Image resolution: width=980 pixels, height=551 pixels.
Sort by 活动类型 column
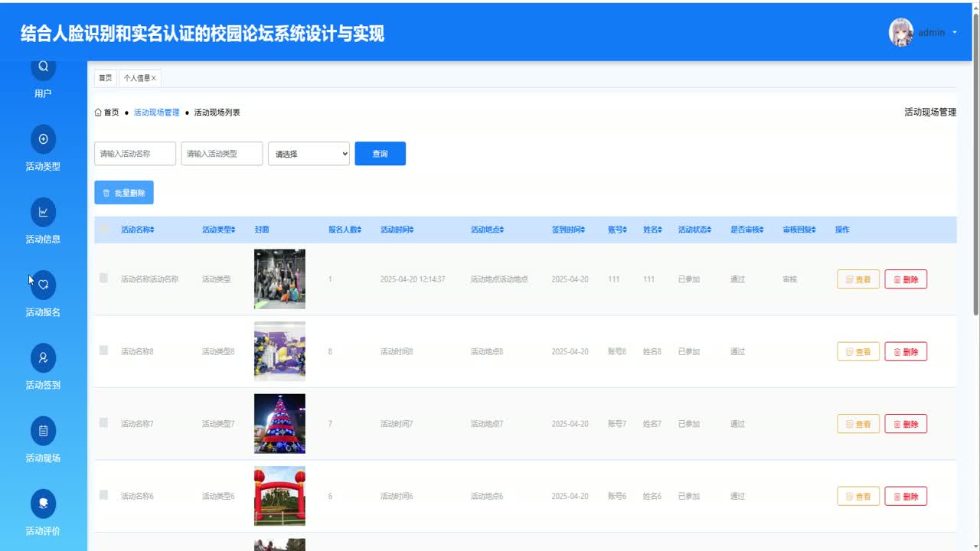click(x=219, y=230)
